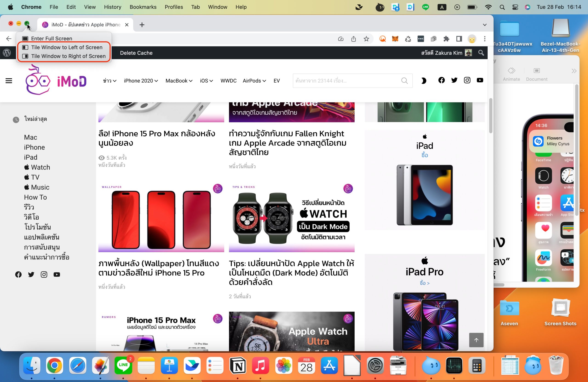Viewport: 588px width, 382px height.
Task: Open the How To sidebar link
Action: point(35,197)
